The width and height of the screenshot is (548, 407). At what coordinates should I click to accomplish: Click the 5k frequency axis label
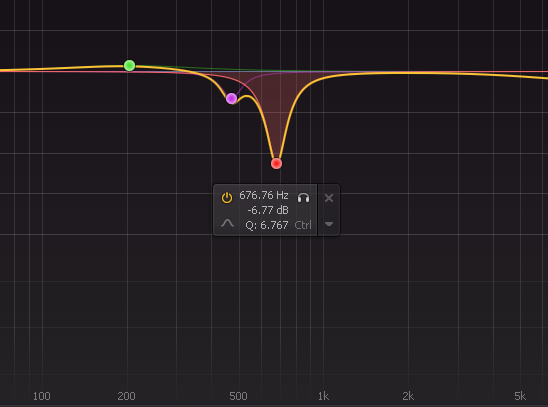520,396
